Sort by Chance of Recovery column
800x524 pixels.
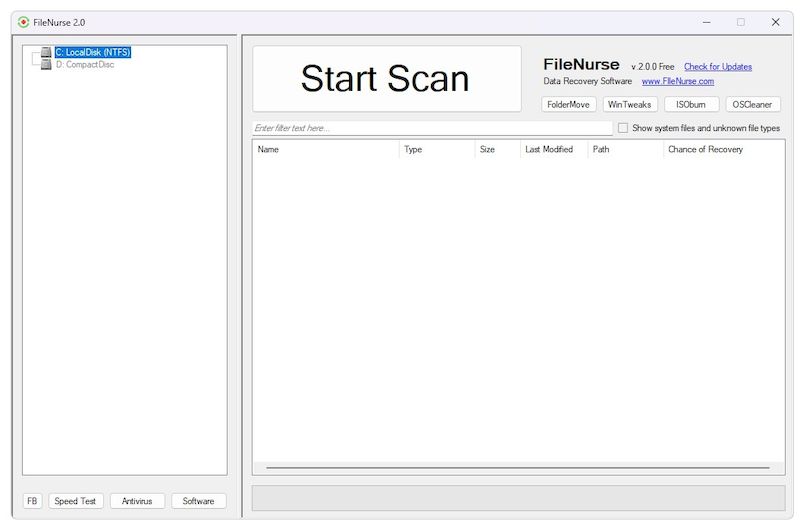(723, 149)
